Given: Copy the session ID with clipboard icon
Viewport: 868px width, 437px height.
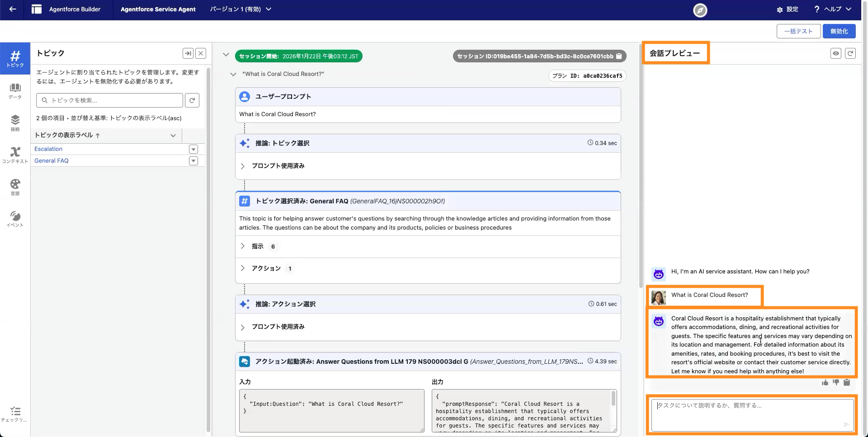Looking at the screenshot, I should [619, 56].
